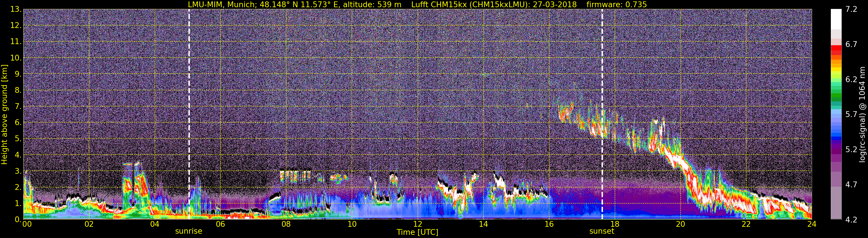Image resolution: width=868 pixels, height=238 pixels.
Task: Click the height axis tick label 1.
Action: [18, 204]
